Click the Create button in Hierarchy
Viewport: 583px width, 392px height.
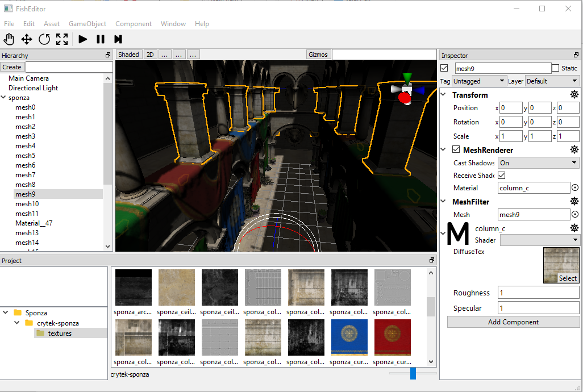[x=12, y=67]
